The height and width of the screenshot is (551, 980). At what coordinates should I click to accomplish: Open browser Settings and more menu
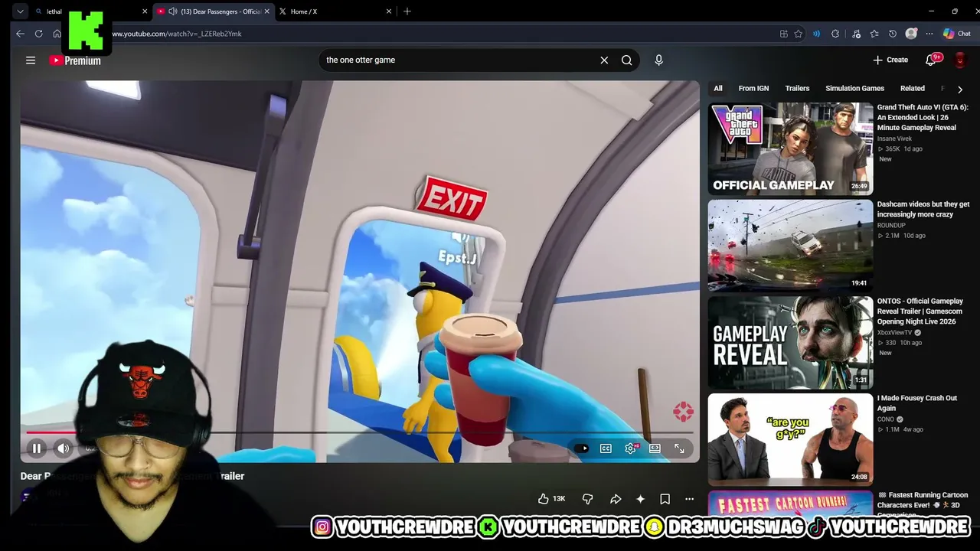[x=929, y=34]
